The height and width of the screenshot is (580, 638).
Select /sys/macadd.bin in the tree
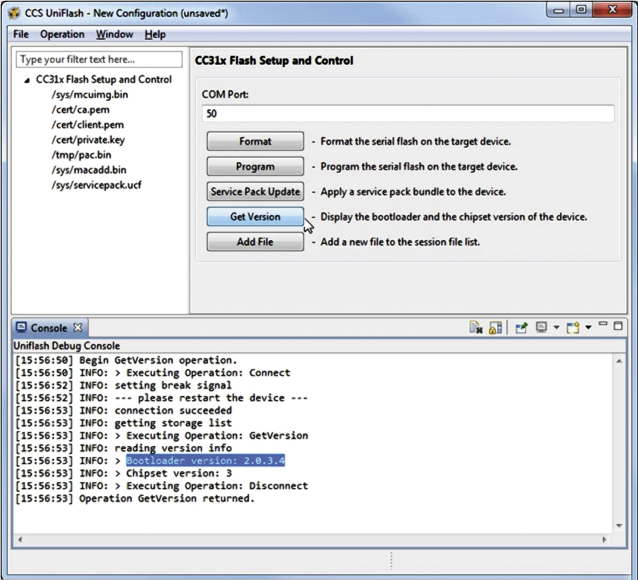(x=89, y=170)
